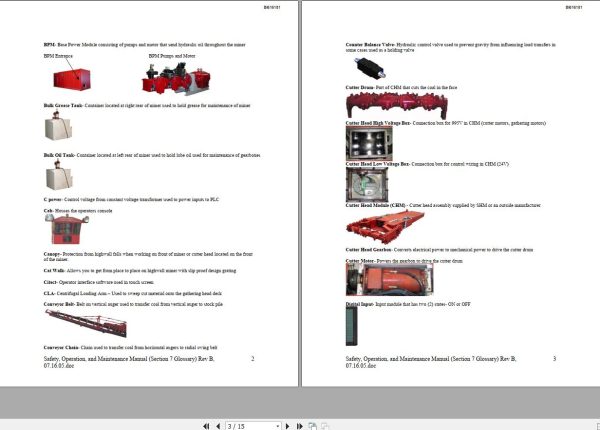Click the Digital Input module picture
The height and width of the screenshot is (430, 600).
351,326
